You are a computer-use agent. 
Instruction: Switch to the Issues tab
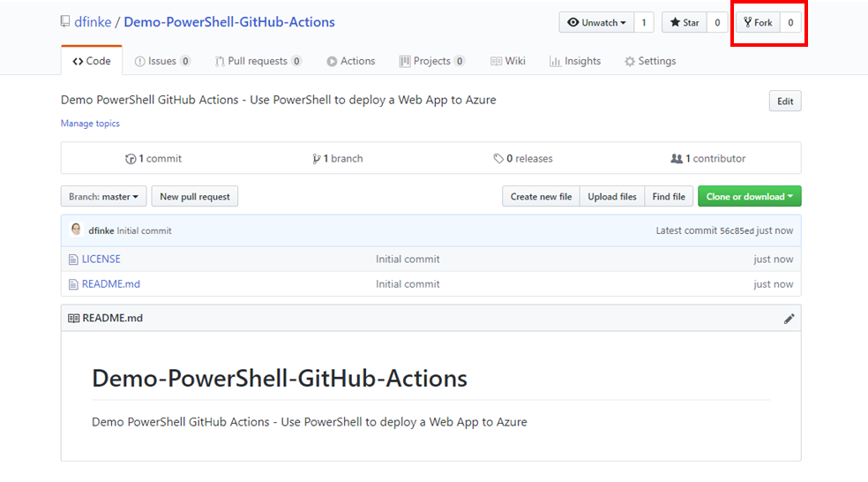[x=162, y=61]
